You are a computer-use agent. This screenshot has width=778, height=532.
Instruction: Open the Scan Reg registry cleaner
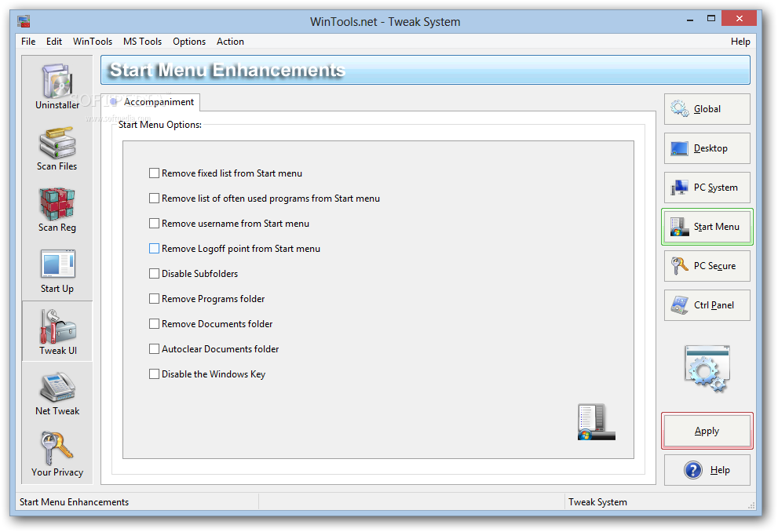(x=57, y=210)
